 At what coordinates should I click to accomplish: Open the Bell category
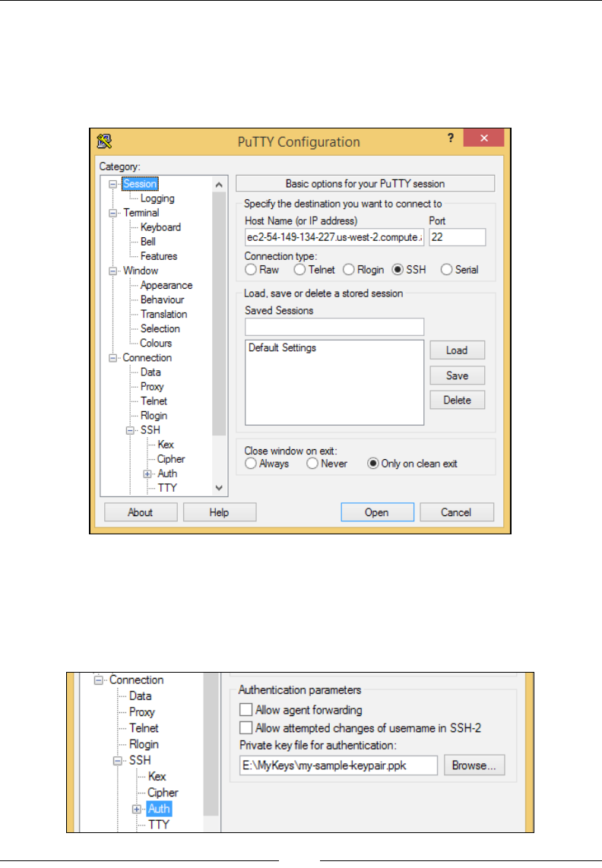tap(148, 242)
